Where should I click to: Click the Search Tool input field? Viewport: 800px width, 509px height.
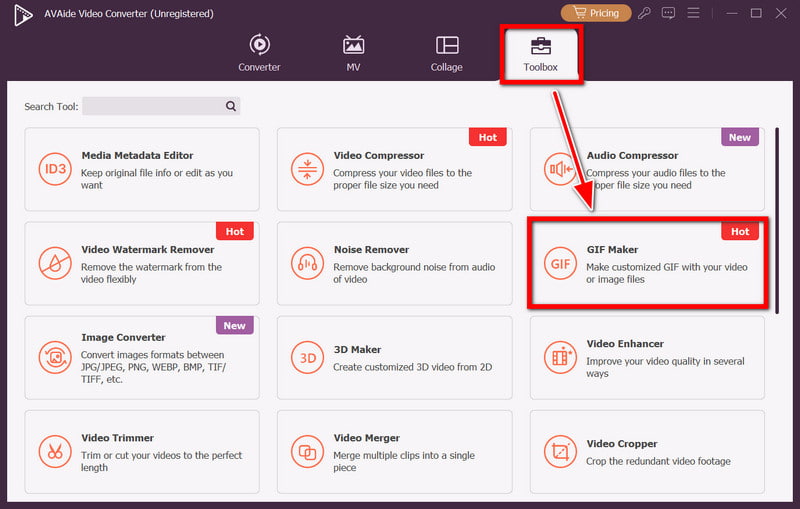pyautogui.click(x=161, y=106)
